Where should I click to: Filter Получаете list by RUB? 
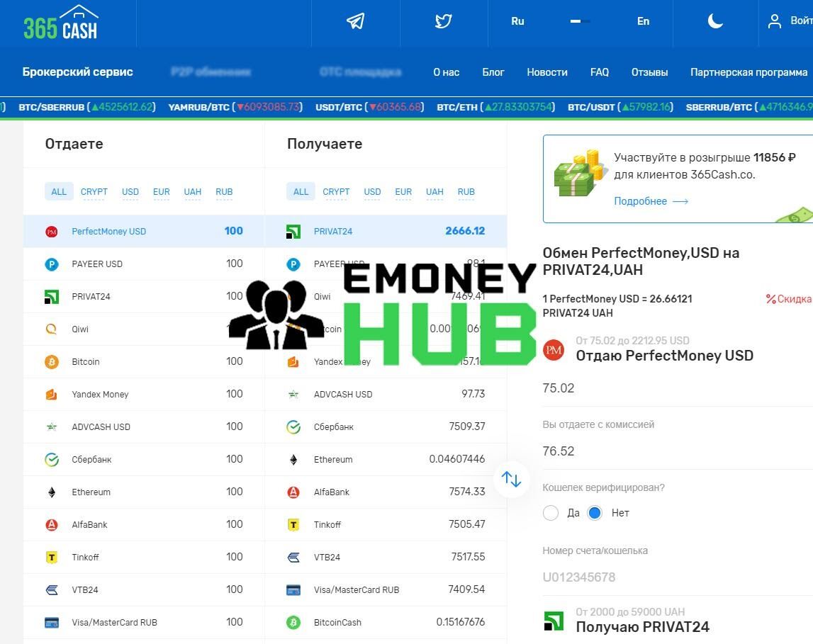click(466, 192)
